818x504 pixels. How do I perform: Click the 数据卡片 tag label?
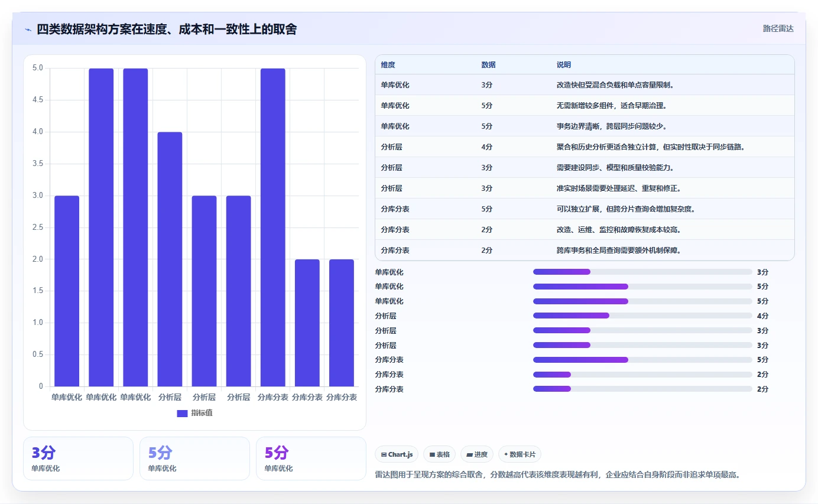point(522,454)
